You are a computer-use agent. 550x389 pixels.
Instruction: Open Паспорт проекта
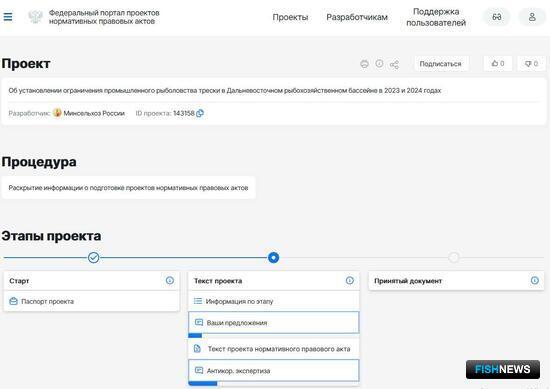[x=91, y=301]
